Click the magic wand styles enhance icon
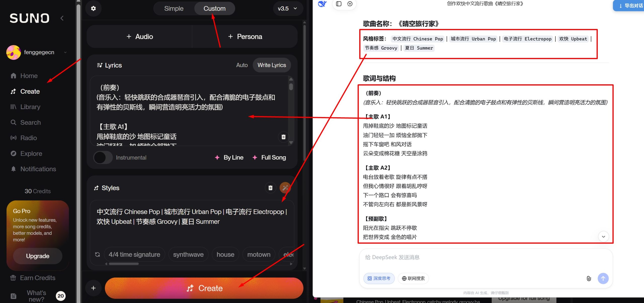The height and width of the screenshot is (303, 644). 285,188
